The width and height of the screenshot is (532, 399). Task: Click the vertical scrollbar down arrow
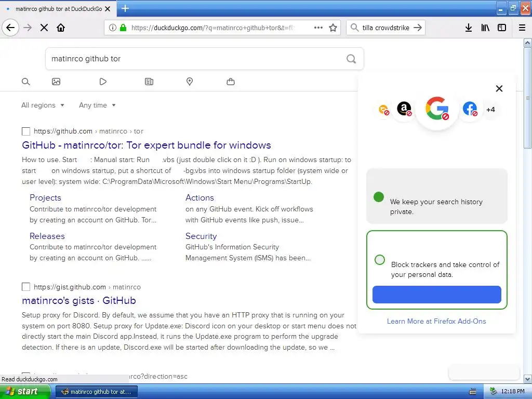[x=528, y=379]
